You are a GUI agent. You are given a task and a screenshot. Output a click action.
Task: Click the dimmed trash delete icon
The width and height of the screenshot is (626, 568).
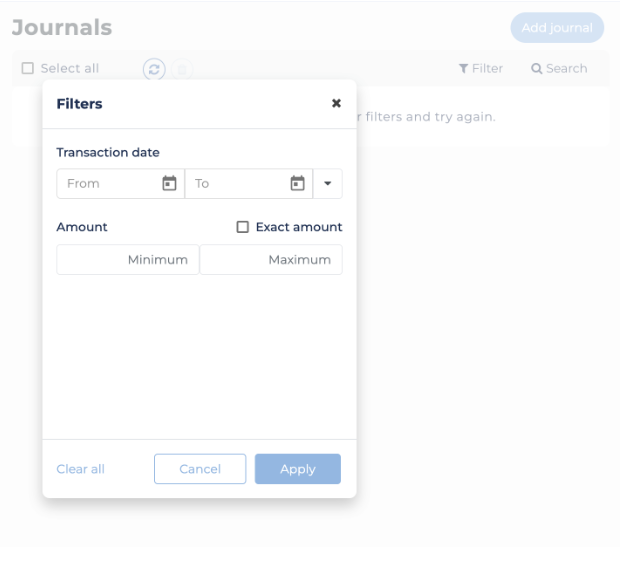tap(182, 69)
